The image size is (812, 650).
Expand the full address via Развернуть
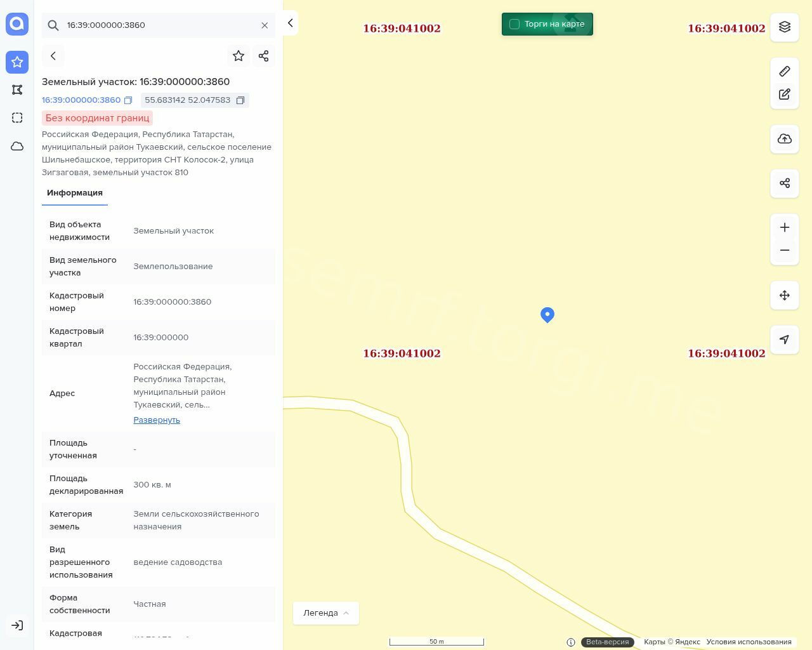157,420
